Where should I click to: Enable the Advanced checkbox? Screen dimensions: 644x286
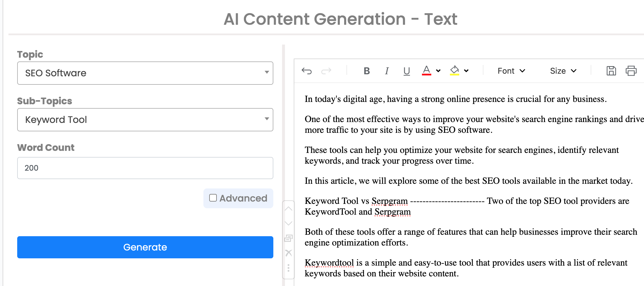[213, 198]
